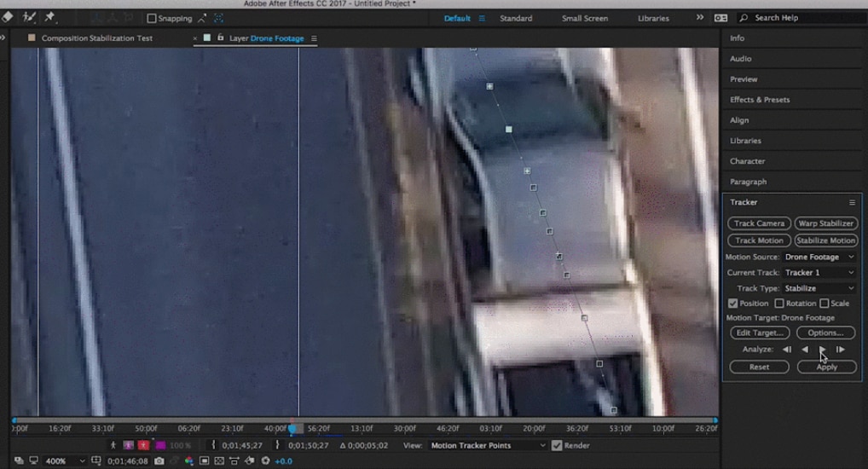
Task: Show more workspaces via double chevron
Action: coord(700,18)
